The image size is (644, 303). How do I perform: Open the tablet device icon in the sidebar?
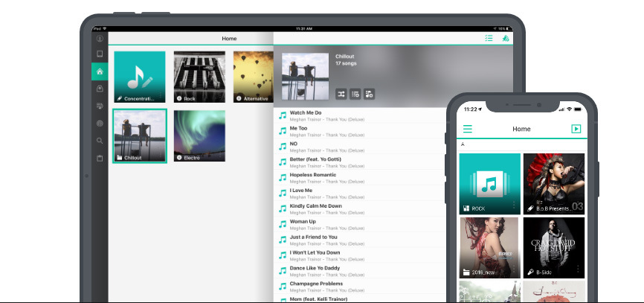(100, 54)
